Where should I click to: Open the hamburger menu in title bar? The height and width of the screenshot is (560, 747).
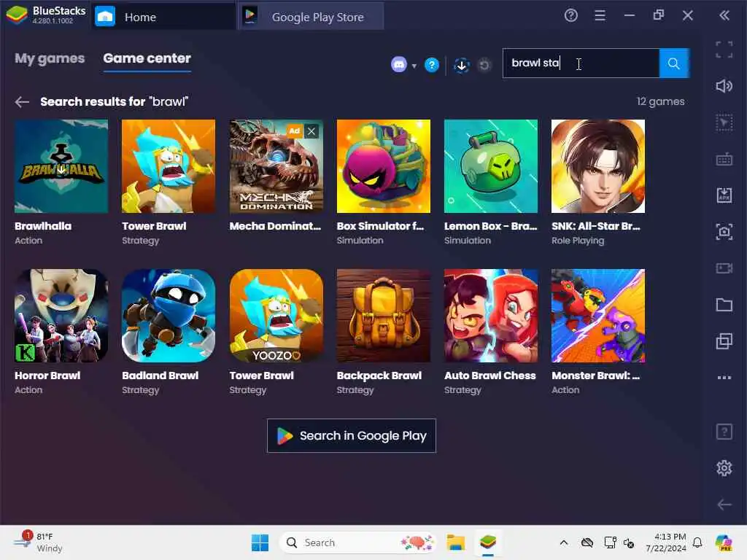click(x=600, y=16)
